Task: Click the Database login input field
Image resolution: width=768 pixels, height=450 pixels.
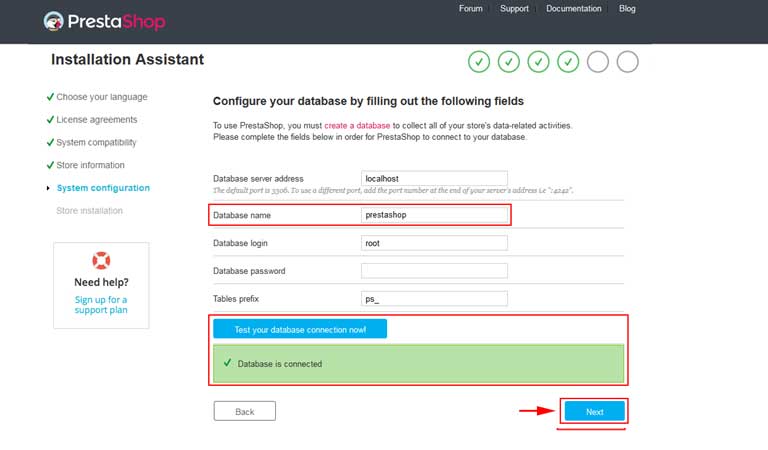Action: (x=434, y=243)
